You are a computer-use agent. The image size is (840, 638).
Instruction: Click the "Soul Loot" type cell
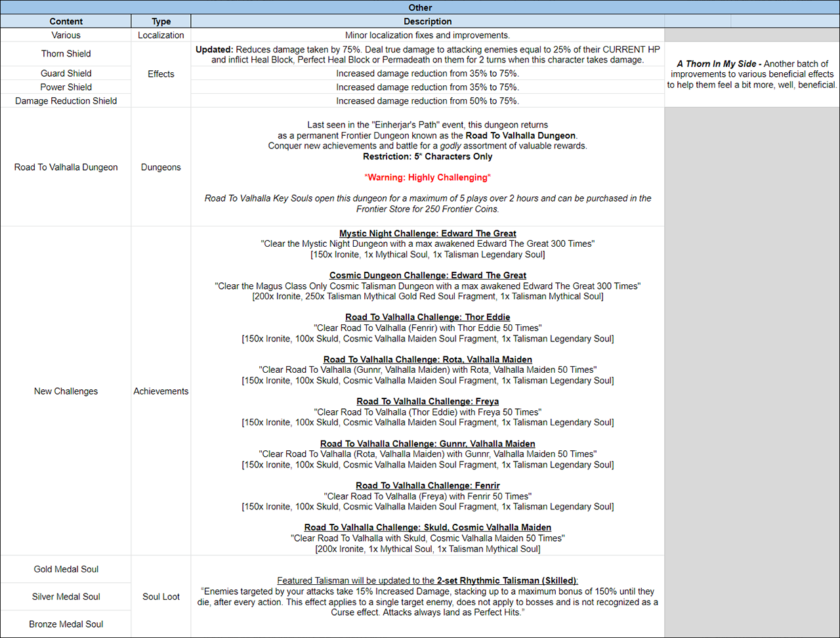pyautogui.click(x=161, y=597)
